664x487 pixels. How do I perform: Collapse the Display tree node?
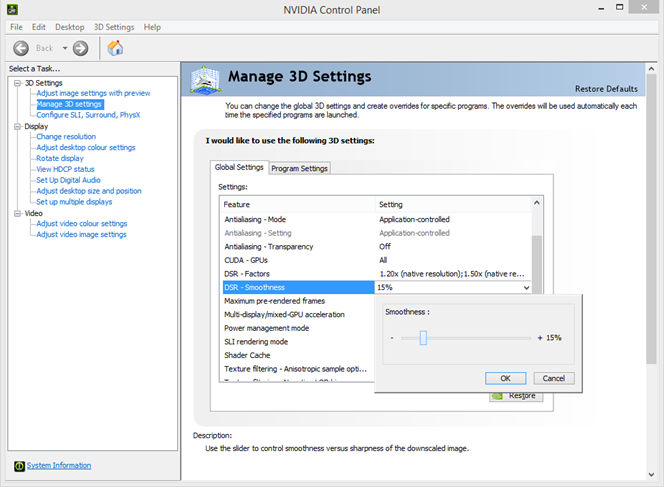17,127
